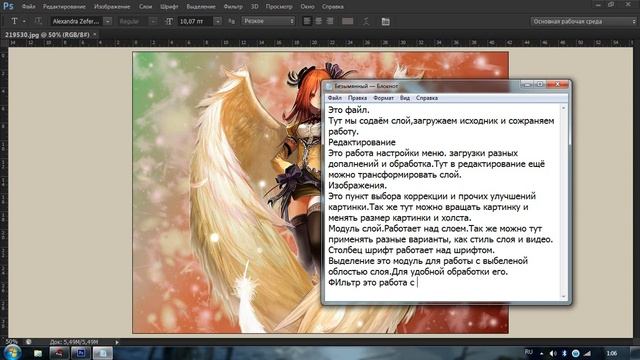
Task: Close the 219530.jpg document tab
Action: 95,35
